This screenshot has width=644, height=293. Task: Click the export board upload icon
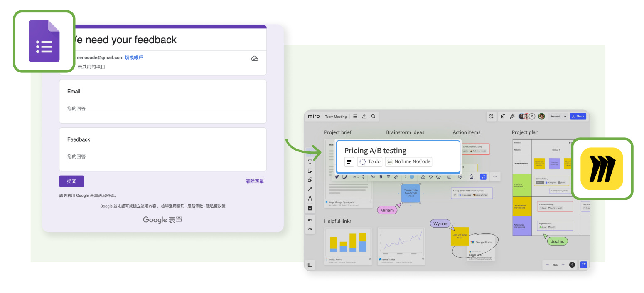point(364,117)
